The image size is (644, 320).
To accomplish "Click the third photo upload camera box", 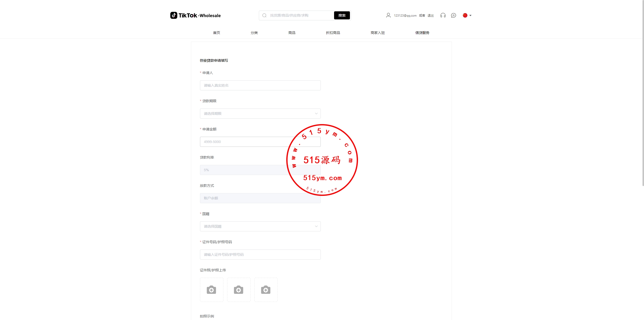I will 266,290.
